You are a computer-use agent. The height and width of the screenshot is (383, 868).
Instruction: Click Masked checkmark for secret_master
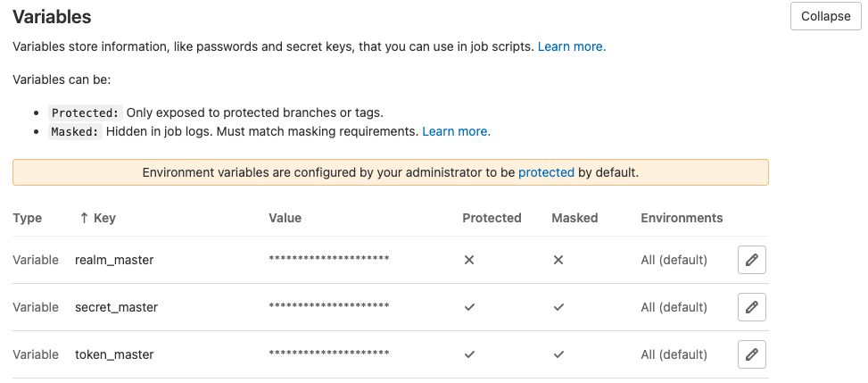point(558,307)
